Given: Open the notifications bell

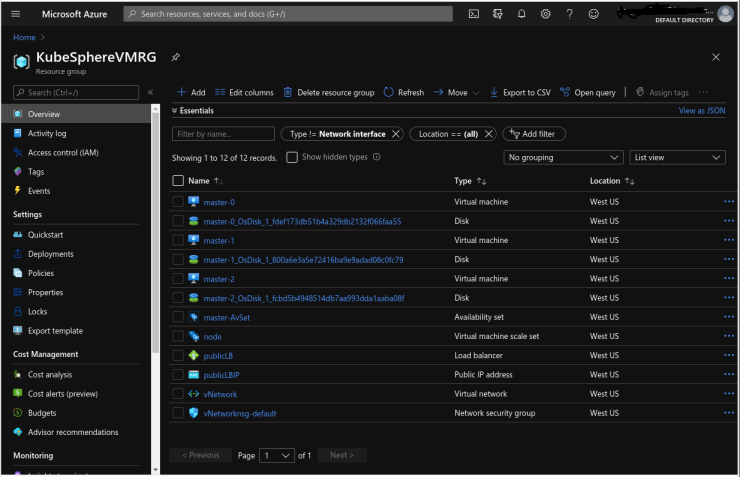Looking at the screenshot, I should coord(521,14).
